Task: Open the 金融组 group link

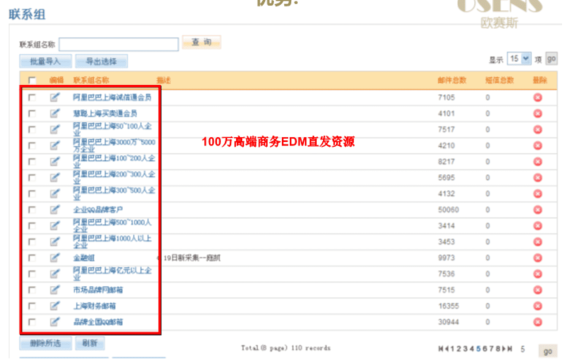Action: click(x=84, y=258)
